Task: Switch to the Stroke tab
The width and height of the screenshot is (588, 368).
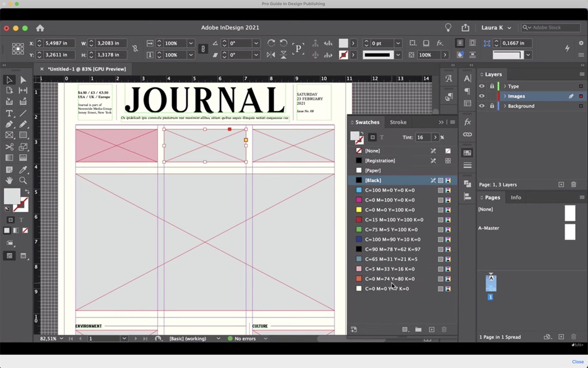Action: click(x=398, y=122)
